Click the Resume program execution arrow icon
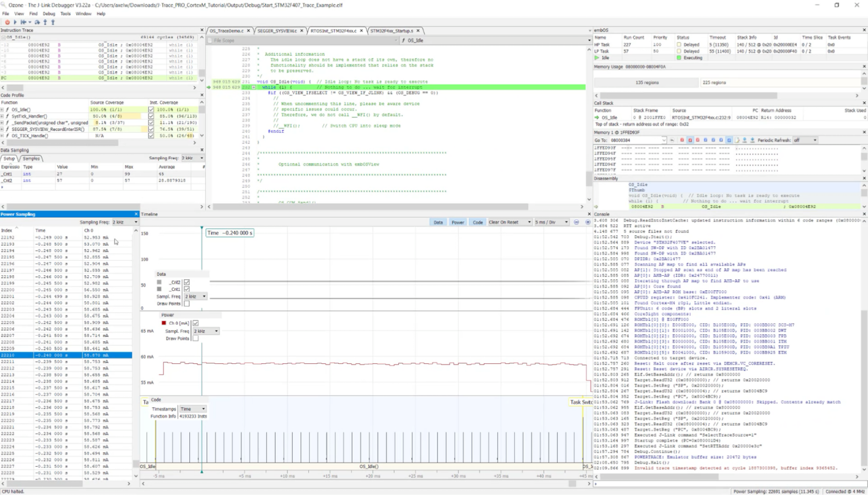Screen dimensions: 868x495 tap(15, 22)
